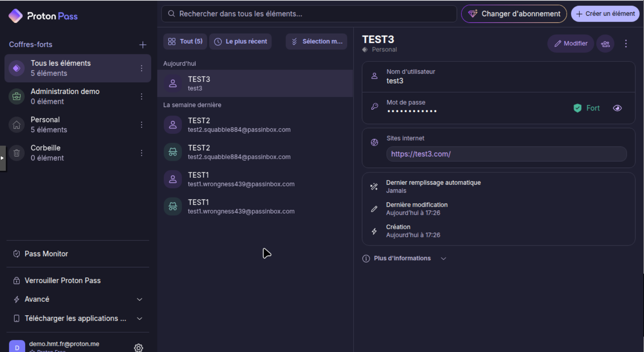Open options menu for Tous les éléments

(142, 68)
